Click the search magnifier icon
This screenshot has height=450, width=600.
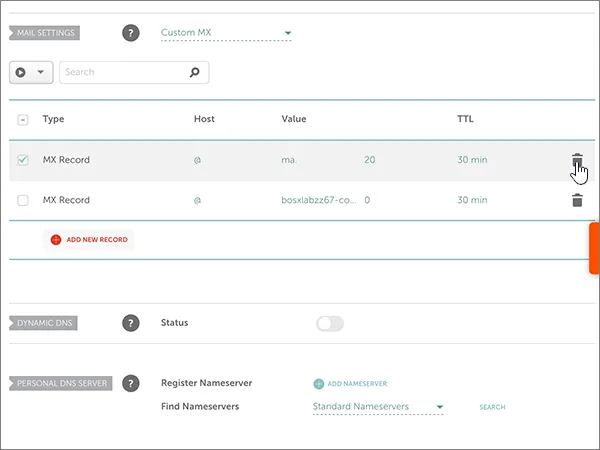coord(194,72)
